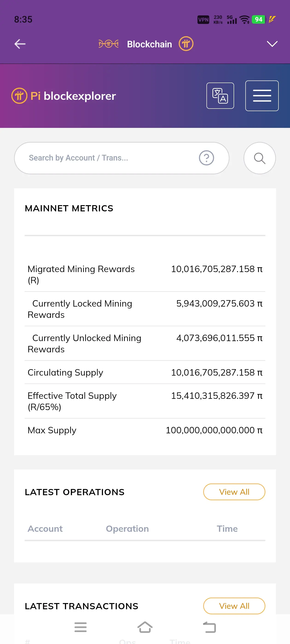
Task: Tap the Account column header
Action: pyautogui.click(x=45, y=529)
